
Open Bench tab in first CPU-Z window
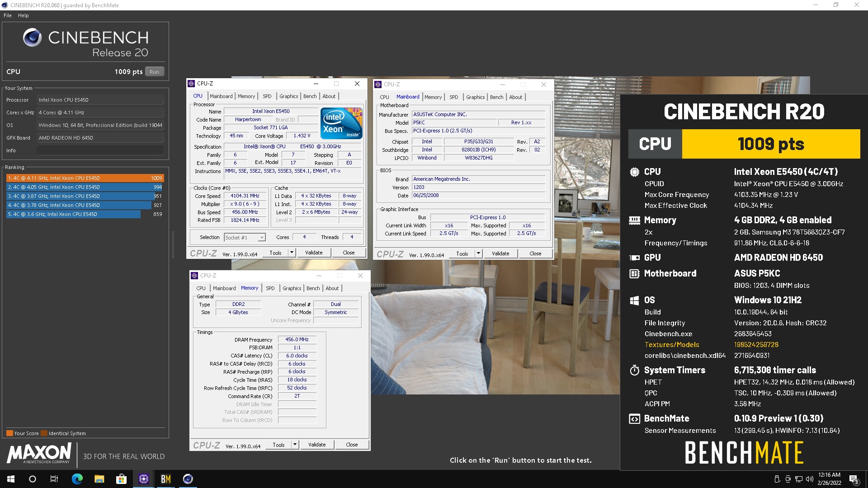point(310,96)
